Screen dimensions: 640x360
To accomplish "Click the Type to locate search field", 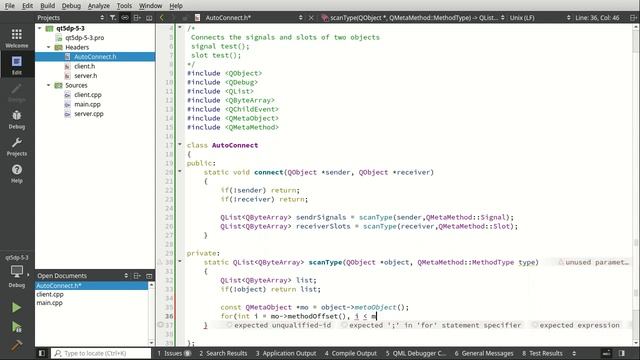I will [x=101, y=353].
